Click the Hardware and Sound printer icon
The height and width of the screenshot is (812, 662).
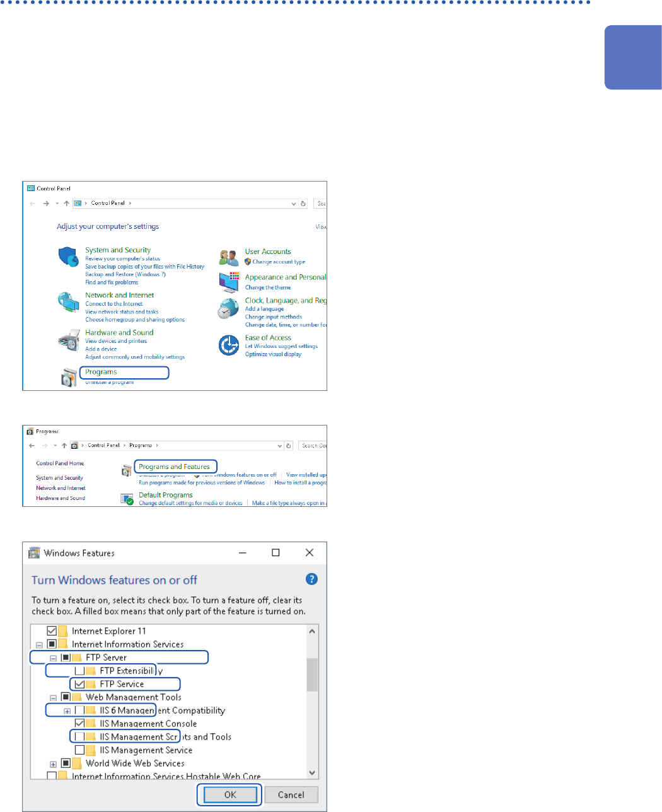click(68, 340)
